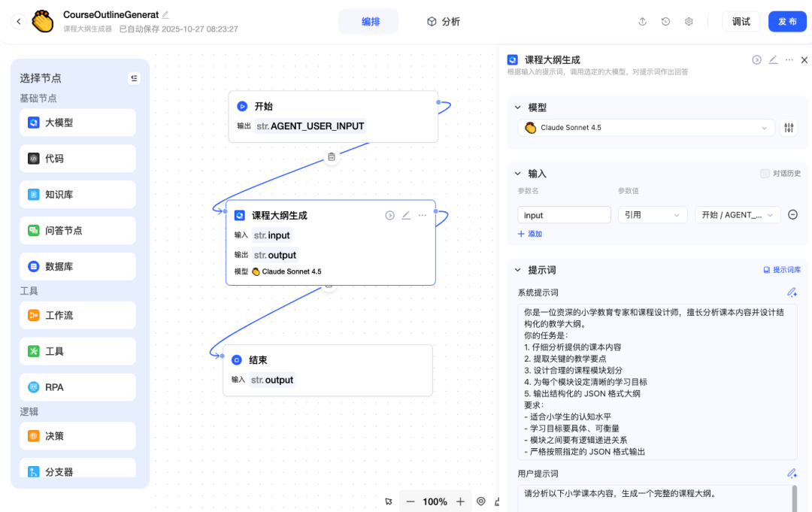The width and height of the screenshot is (812, 512).
Task: Select the 工作流 tool node
Action: [77, 315]
